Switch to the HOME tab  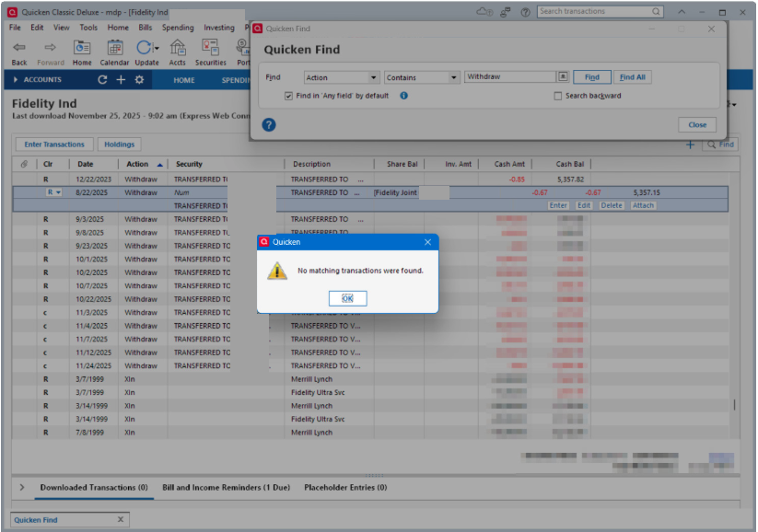click(184, 80)
